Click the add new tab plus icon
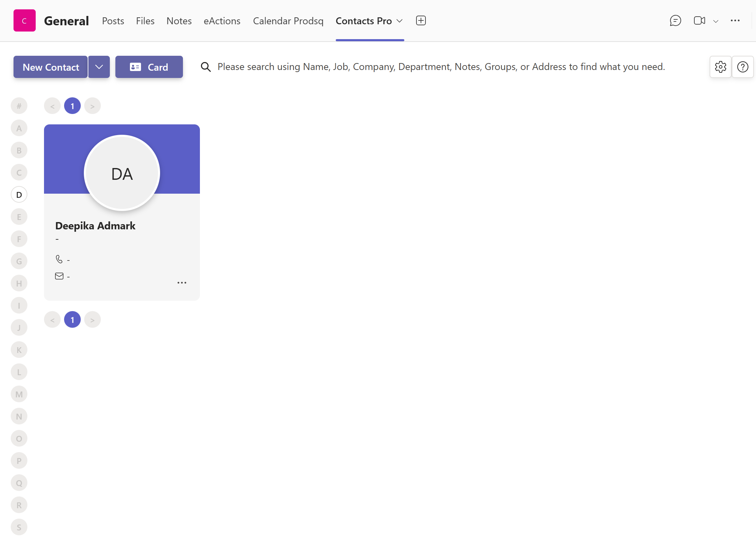Screen dimensions: 756x537 coord(421,20)
